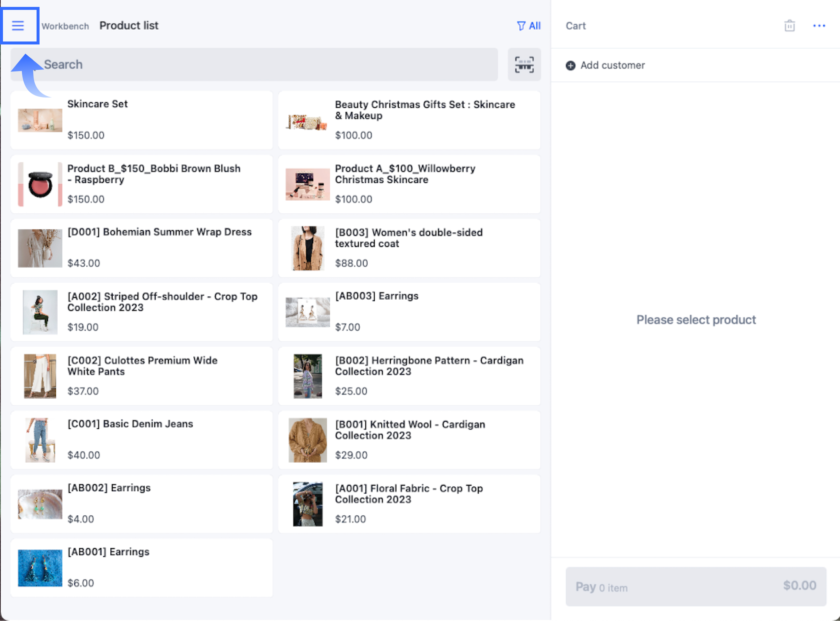Click the trash icon to clear cart
Screen dimensions: 840x621
789,26
